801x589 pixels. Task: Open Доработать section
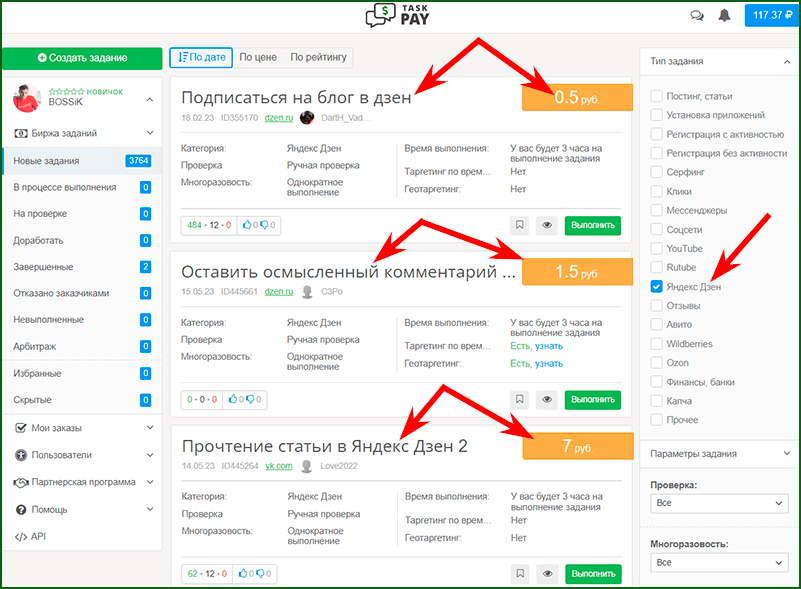(x=82, y=240)
